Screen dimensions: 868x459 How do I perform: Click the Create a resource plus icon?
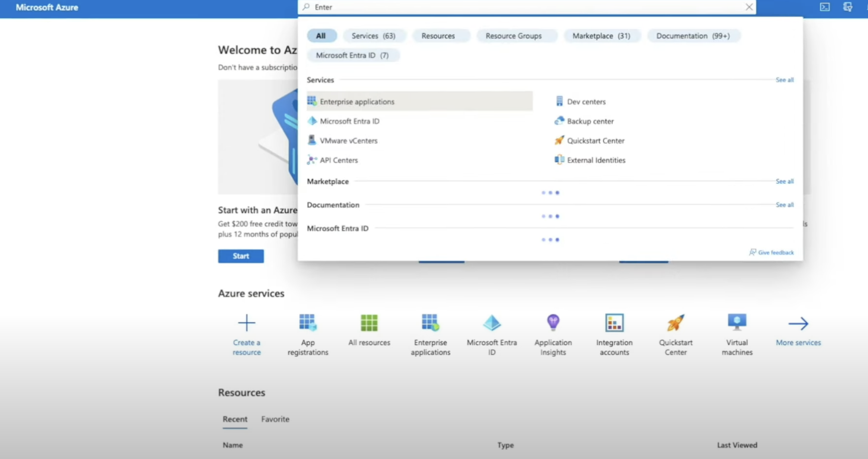click(x=246, y=323)
